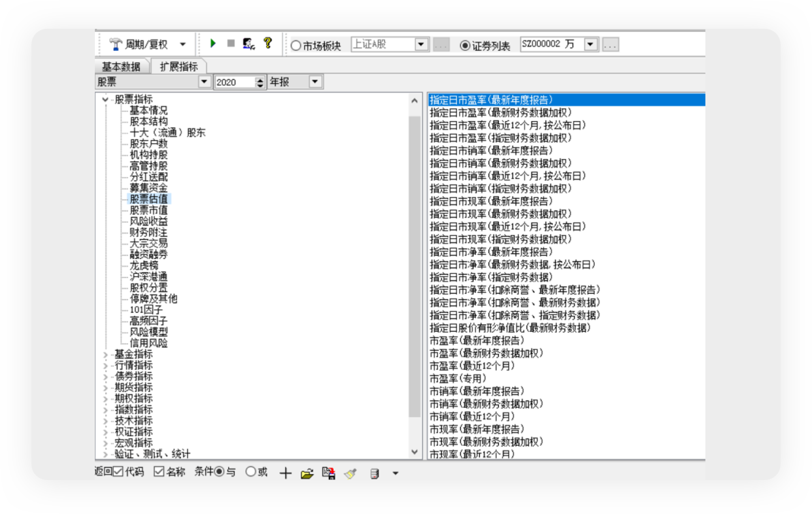Click the brush clear icon at bottom

[350, 473]
